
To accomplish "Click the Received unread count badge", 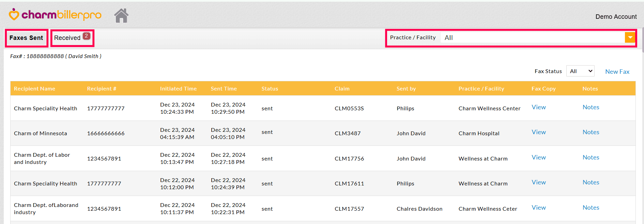I will click(87, 36).
